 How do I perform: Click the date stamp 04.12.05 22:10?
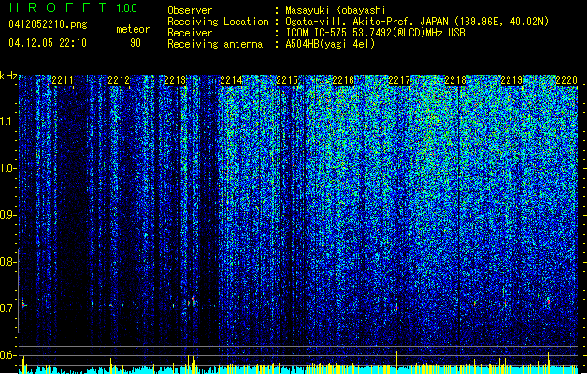[x=48, y=43]
